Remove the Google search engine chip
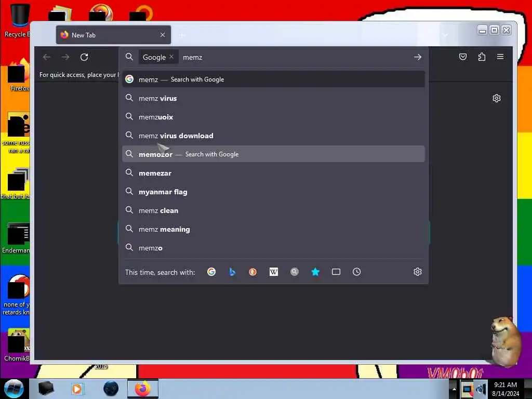 pyautogui.click(x=171, y=57)
